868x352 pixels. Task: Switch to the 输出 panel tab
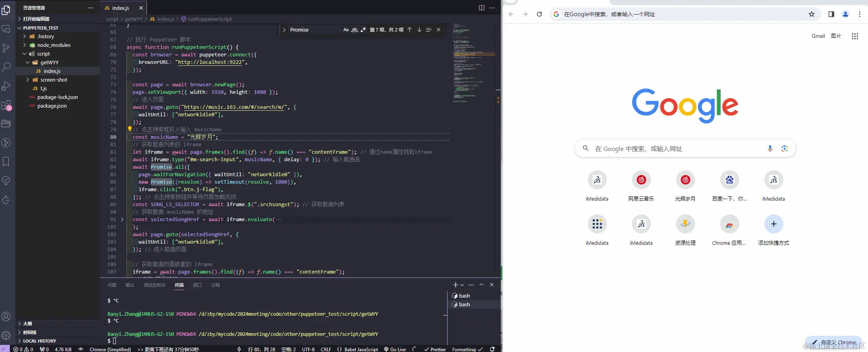click(x=130, y=285)
